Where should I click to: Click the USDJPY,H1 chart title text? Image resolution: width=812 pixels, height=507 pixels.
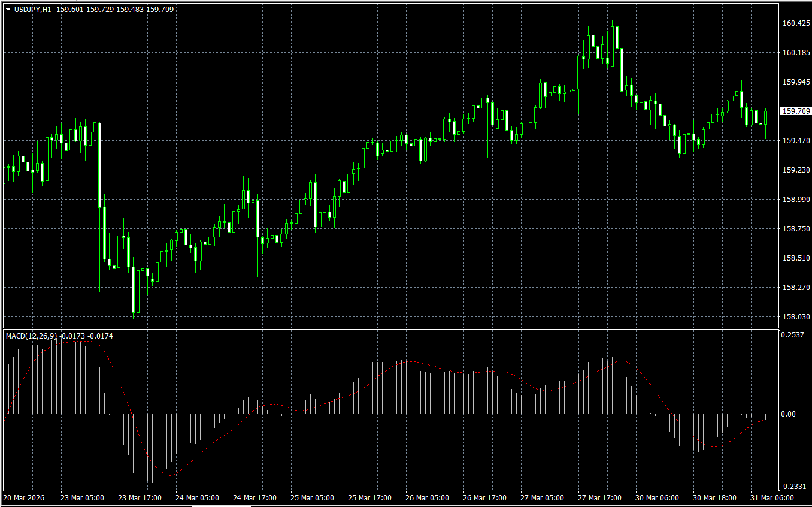coord(33,10)
